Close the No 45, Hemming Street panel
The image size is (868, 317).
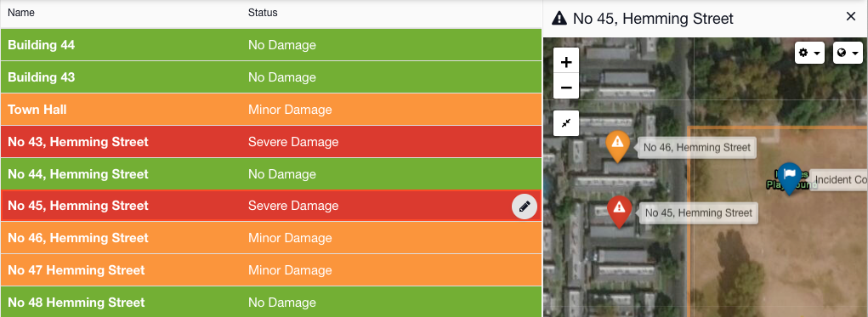(851, 17)
